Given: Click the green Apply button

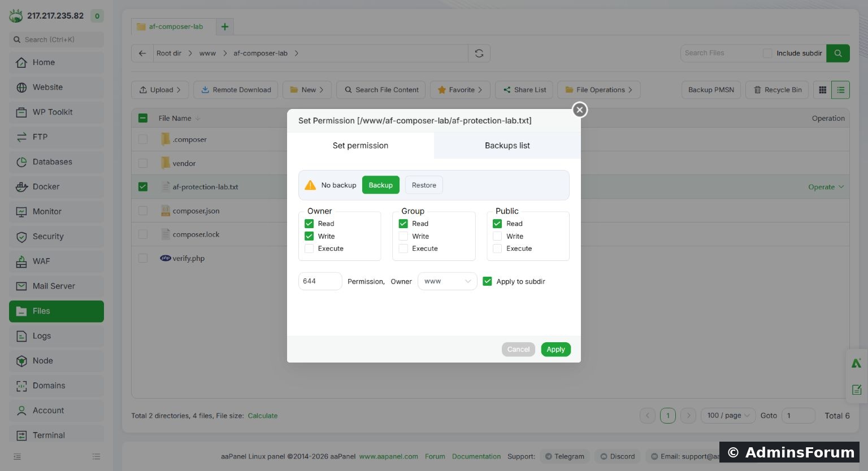Looking at the screenshot, I should [x=556, y=350].
